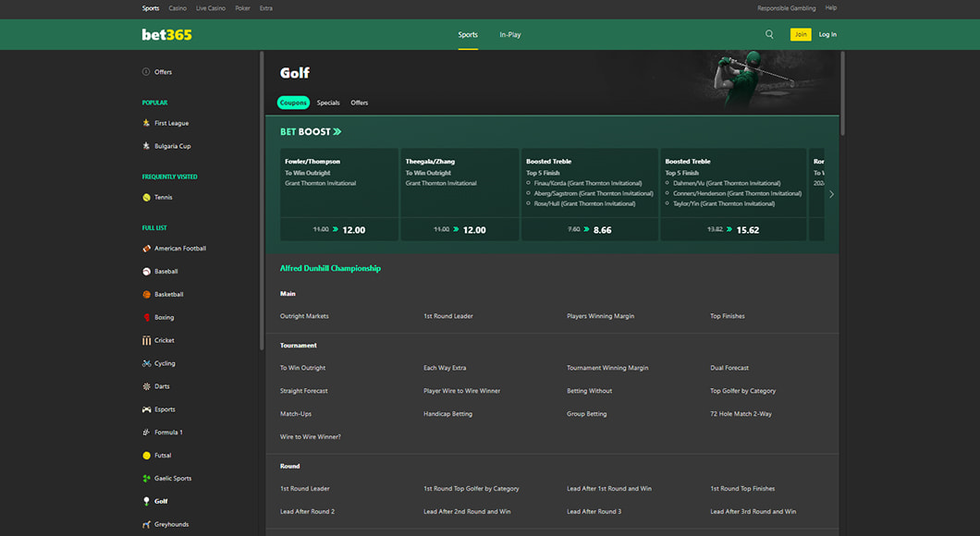Open Top Finishes under Main

point(728,316)
